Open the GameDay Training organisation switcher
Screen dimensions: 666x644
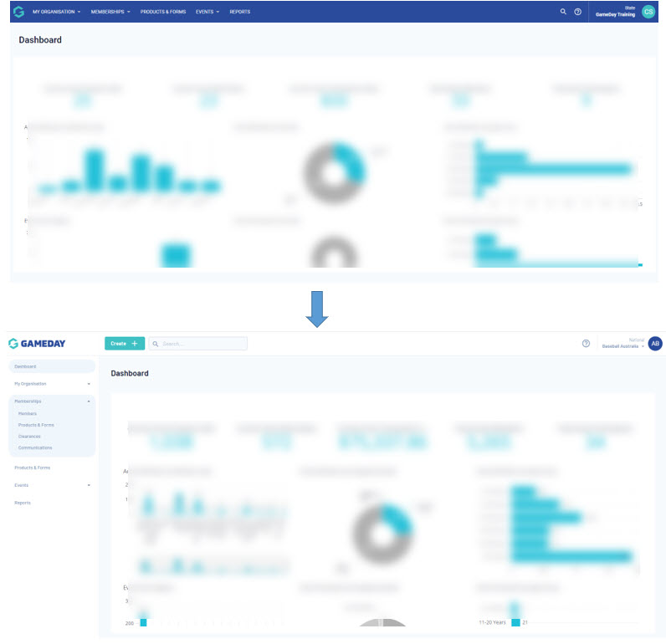(x=615, y=12)
